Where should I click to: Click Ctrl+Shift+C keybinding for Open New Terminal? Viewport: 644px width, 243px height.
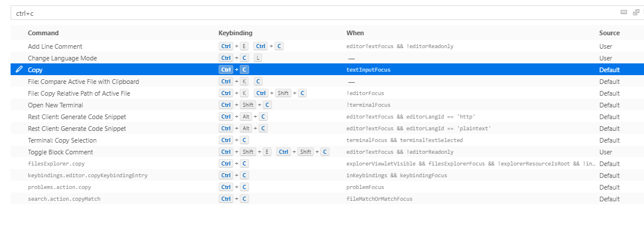(x=245, y=105)
